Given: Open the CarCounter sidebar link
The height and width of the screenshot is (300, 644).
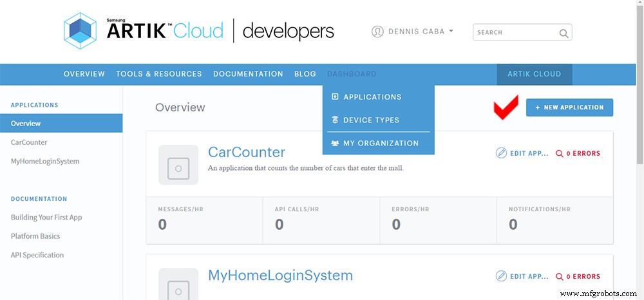Looking at the screenshot, I should 29,142.
